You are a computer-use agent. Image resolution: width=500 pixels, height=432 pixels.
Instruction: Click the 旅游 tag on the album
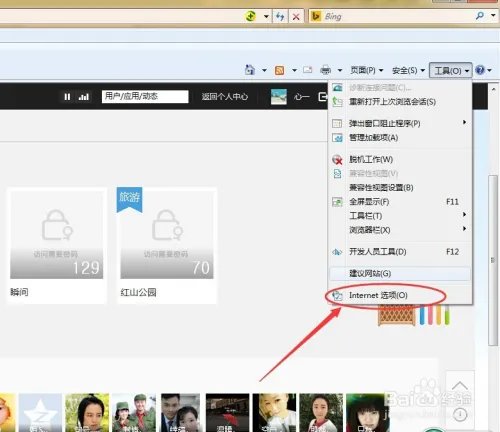[129, 199]
